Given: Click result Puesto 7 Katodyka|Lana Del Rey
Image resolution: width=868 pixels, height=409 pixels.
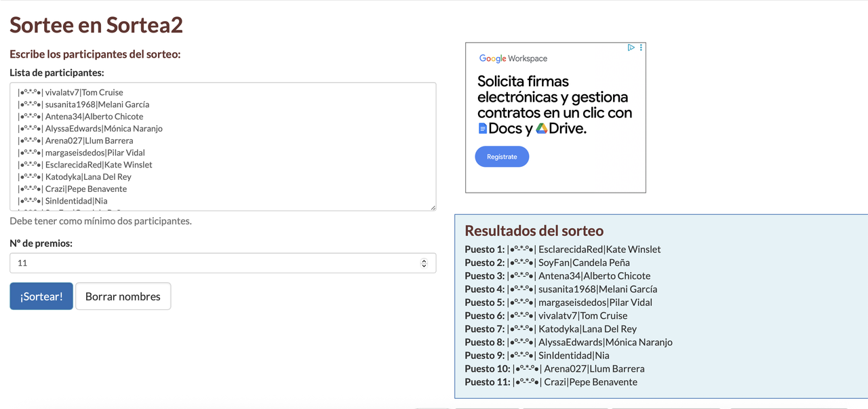Looking at the screenshot, I should [x=551, y=329].
